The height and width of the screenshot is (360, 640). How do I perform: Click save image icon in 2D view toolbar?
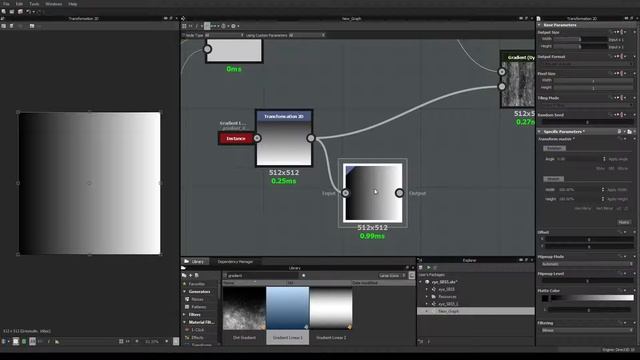coord(11,26)
